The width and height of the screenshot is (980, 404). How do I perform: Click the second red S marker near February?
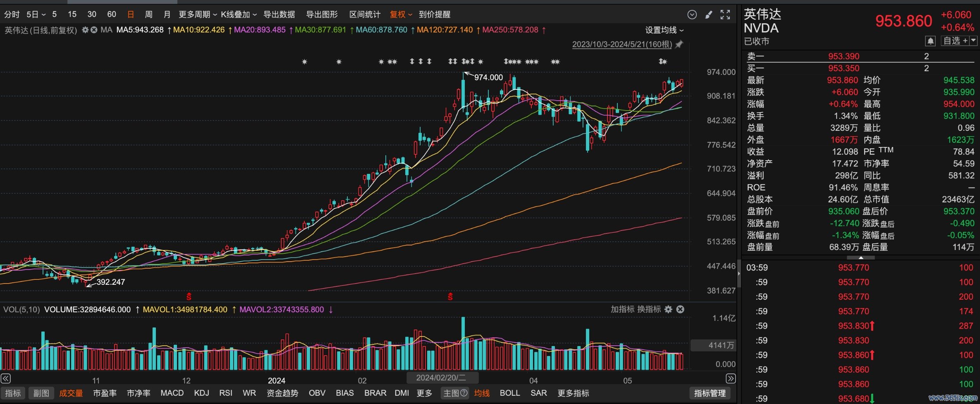[x=450, y=296]
